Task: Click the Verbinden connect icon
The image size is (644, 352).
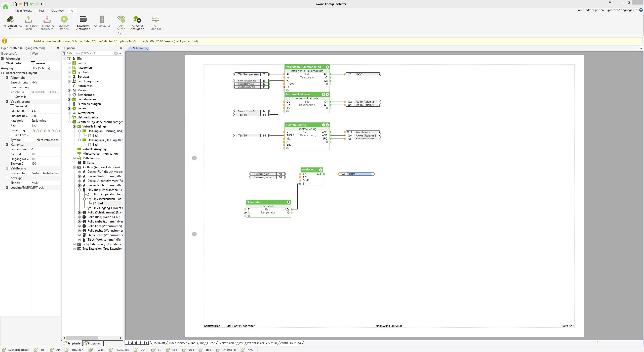Action: [x=10, y=19]
